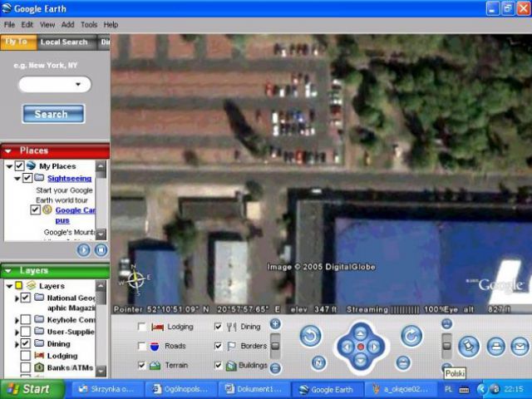Click the red center stop button

point(361,347)
